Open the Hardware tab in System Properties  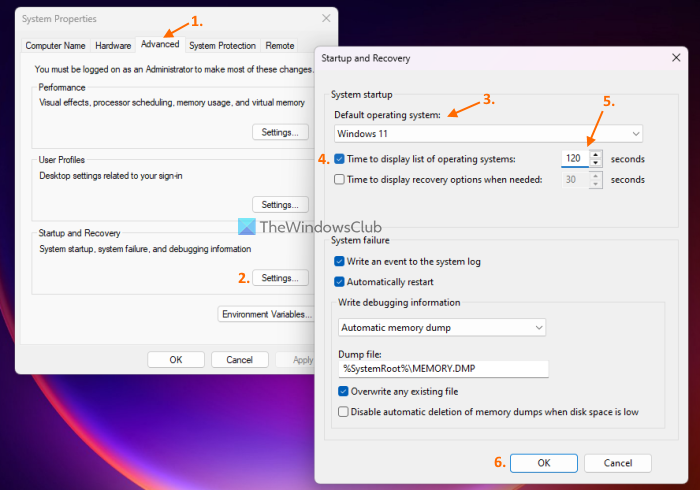point(113,46)
